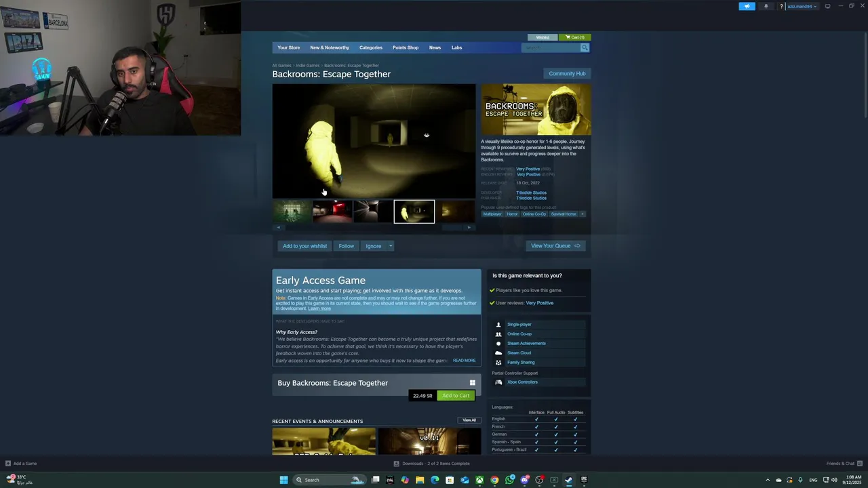Click the Windows platform icon in purchase box
This screenshot has width=868, height=488.
click(473, 383)
